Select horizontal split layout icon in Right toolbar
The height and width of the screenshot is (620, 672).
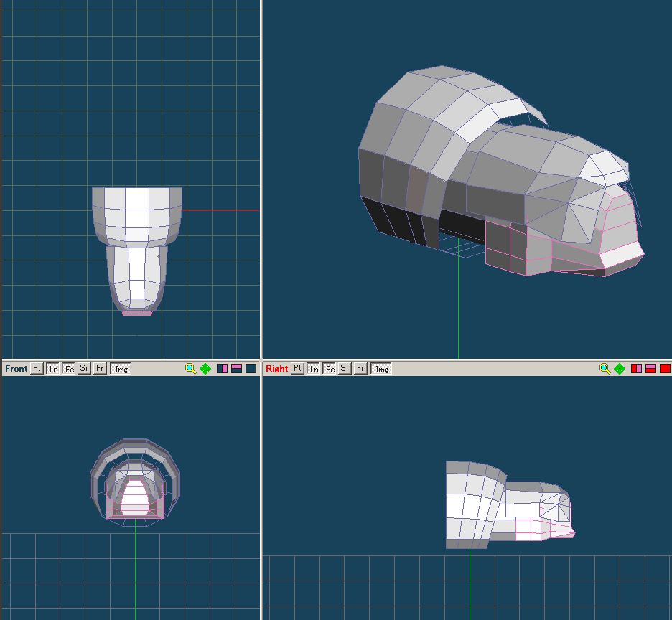click(x=650, y=369)
